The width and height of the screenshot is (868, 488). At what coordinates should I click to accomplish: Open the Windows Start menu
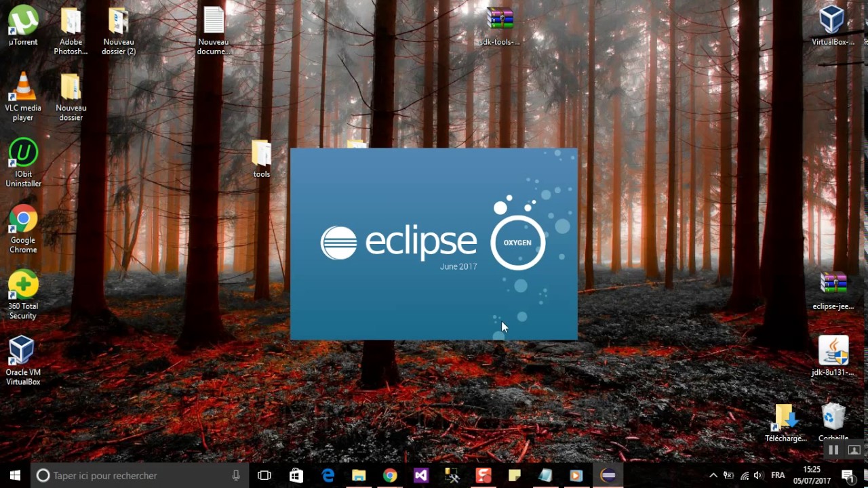coord(15,476)
